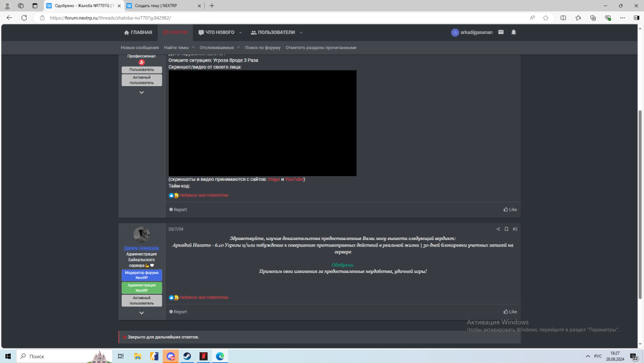Expand first poster's profile info chevron
Image resolution: width=644 pixels, height=363 pixels.
pos(141,93)
